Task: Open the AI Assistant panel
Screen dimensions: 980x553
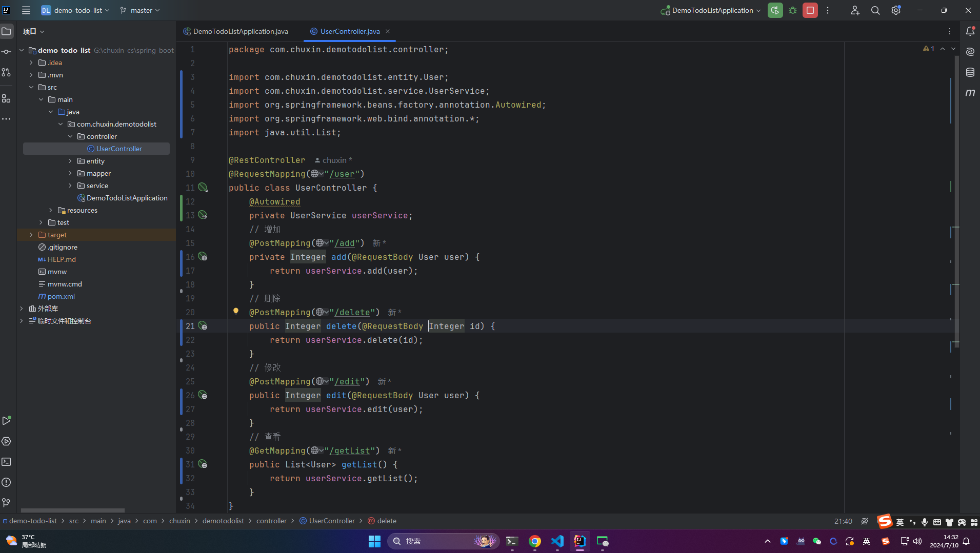Action: point(970,52)
